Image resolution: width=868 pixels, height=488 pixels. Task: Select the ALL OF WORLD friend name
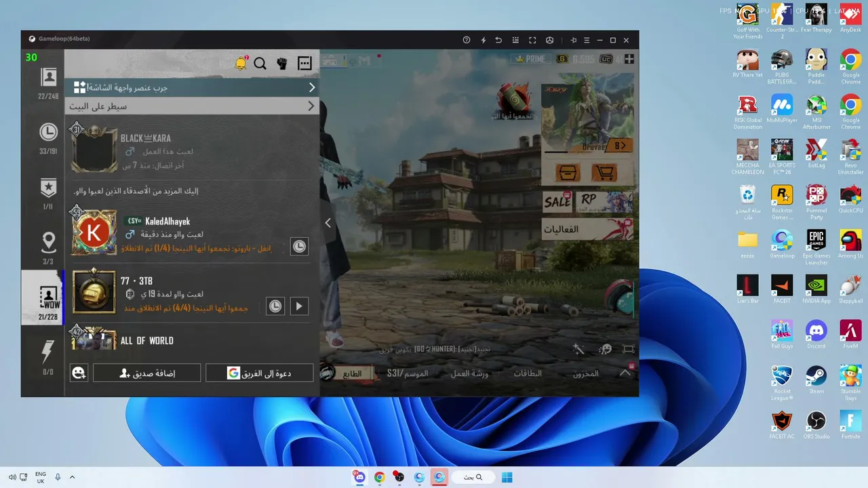point(147,341)
